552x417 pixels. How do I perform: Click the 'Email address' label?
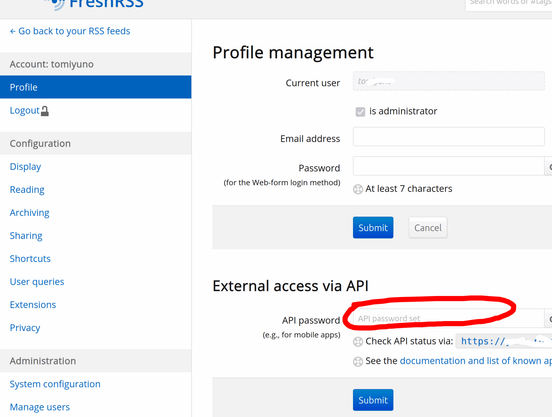[310, 139]
